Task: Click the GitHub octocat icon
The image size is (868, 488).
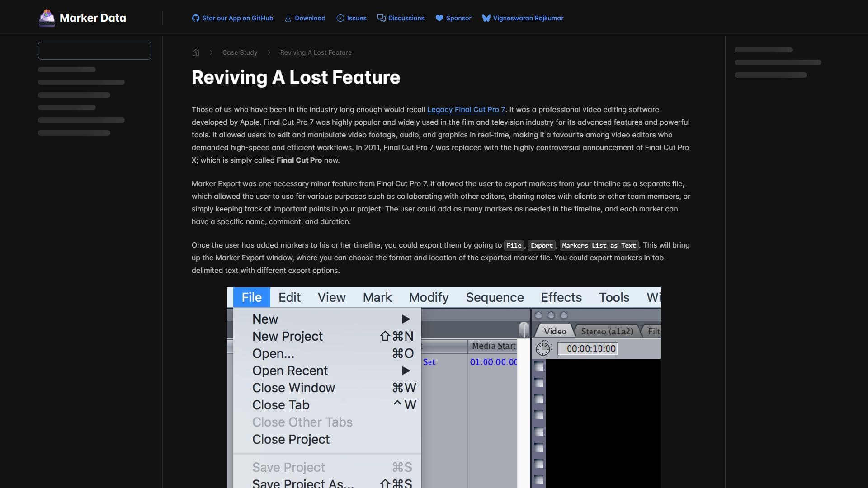Action: (195, 18)
